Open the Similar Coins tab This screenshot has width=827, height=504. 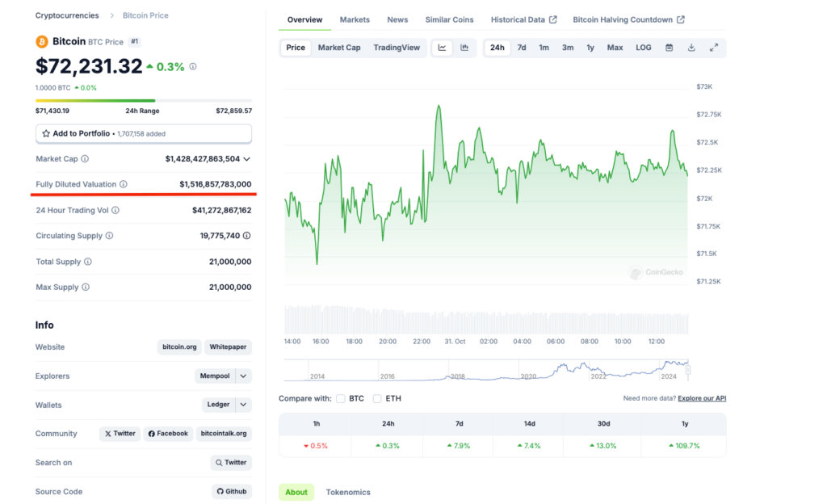(x=449, y=19)
